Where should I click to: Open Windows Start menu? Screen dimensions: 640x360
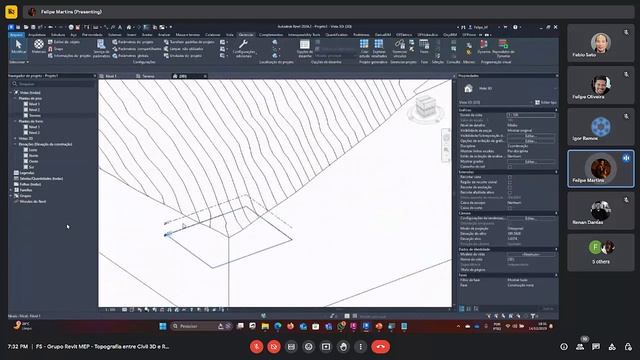pyautogui.click(x=163, y=326)
